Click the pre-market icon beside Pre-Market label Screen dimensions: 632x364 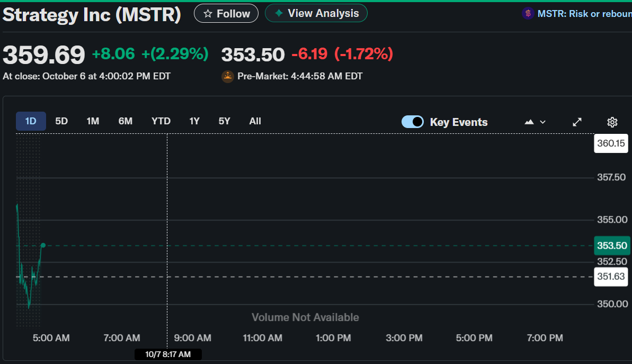tap(228, 76)
